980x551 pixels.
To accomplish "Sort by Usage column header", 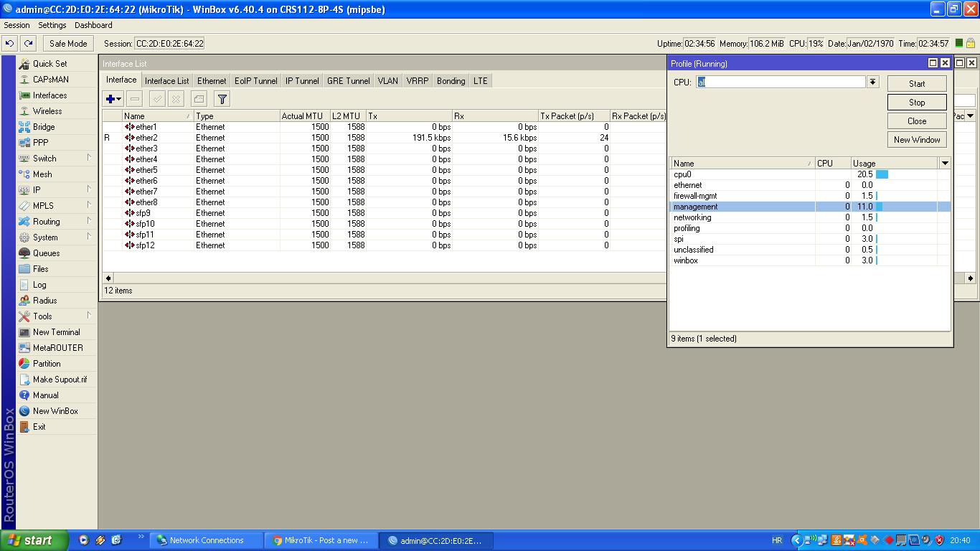I will [x=895, y=163].
